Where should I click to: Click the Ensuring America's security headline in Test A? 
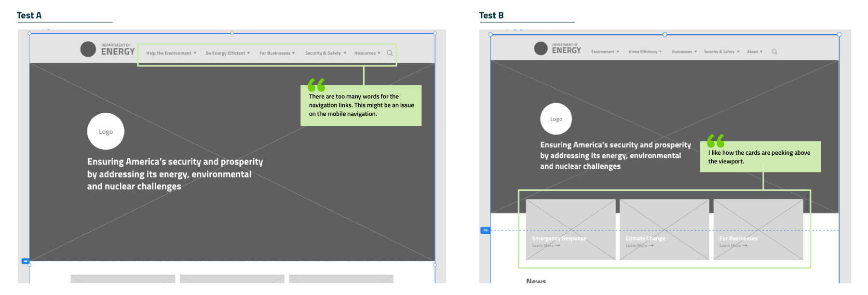175,174
